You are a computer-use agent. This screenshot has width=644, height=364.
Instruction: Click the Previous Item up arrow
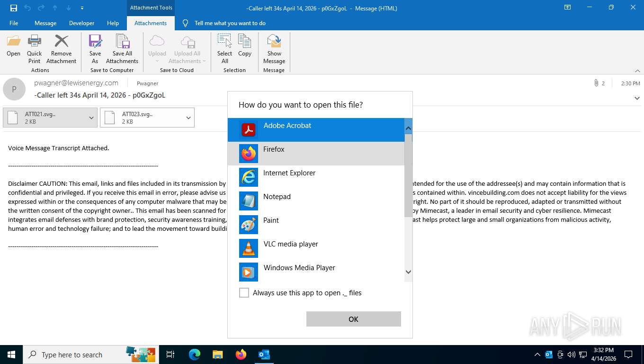pyautogui.click(x=55, y=8)
